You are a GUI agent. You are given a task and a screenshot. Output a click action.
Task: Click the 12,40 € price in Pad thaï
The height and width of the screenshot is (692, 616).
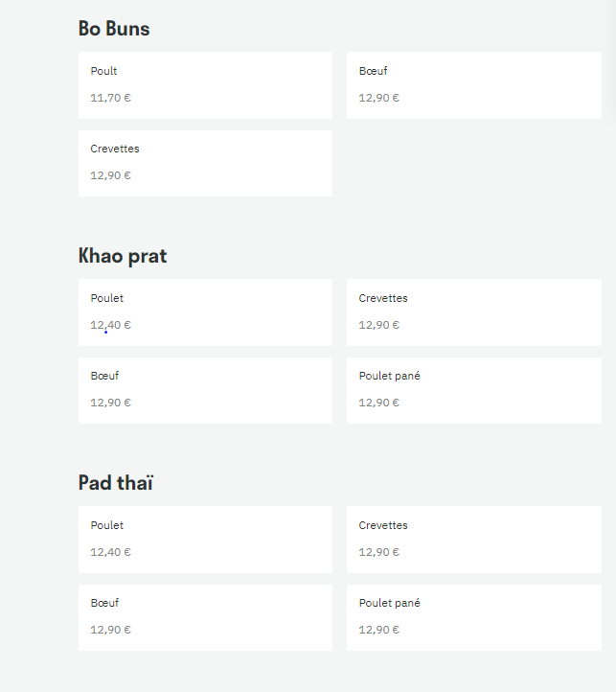tap(111, 552)
